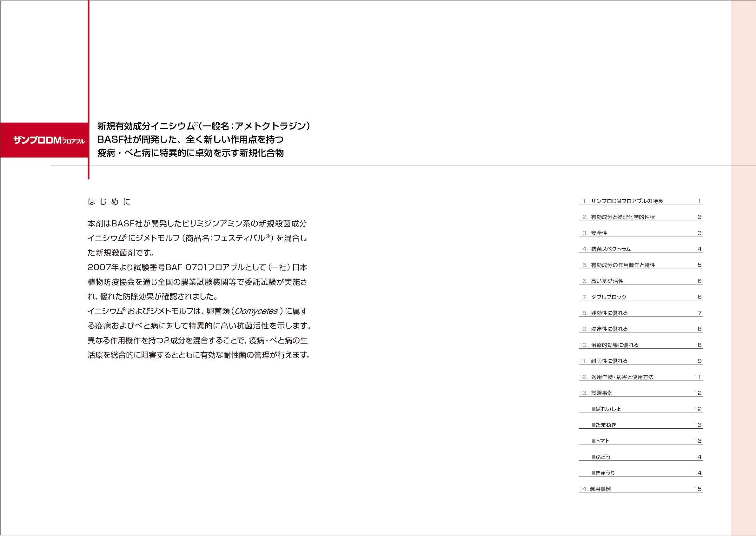
Task: Click the きゅうり sub-entry
Action: (x=603, y=473)
